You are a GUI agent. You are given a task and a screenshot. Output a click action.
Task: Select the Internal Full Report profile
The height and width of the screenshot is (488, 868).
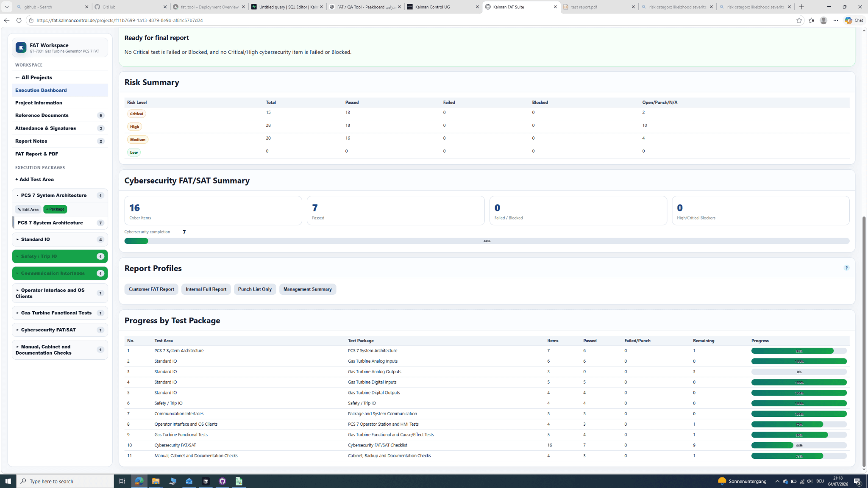point(206,289)
